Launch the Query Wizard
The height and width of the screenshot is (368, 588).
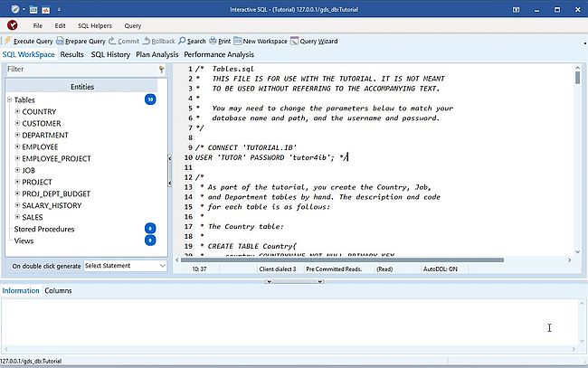[314, 41]
